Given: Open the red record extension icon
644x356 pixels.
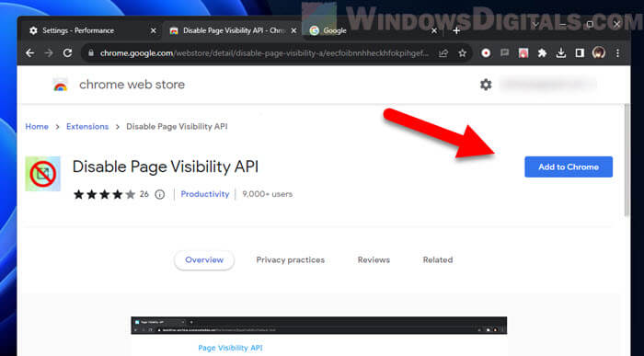Looking at the screenshot, I should (x=486, y=53).
